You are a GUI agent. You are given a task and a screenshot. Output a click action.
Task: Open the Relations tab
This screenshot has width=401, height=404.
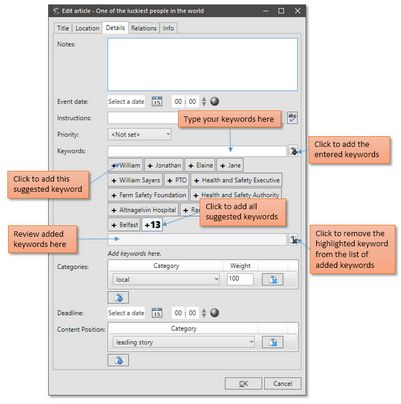tap(144, 28)
